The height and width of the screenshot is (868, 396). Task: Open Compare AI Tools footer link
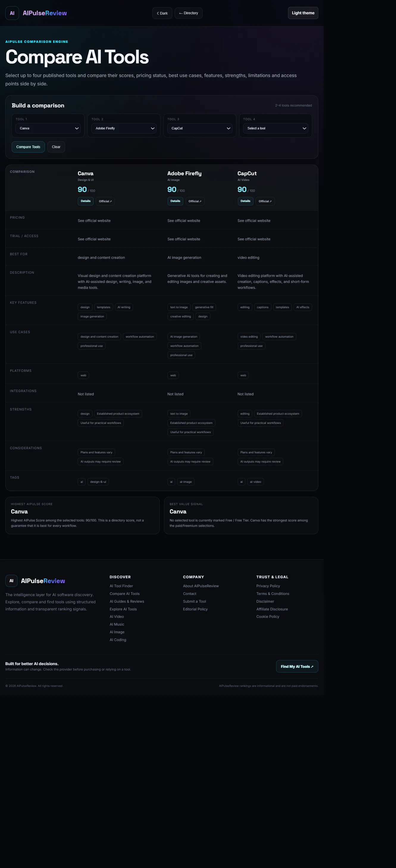click(124, 594)
